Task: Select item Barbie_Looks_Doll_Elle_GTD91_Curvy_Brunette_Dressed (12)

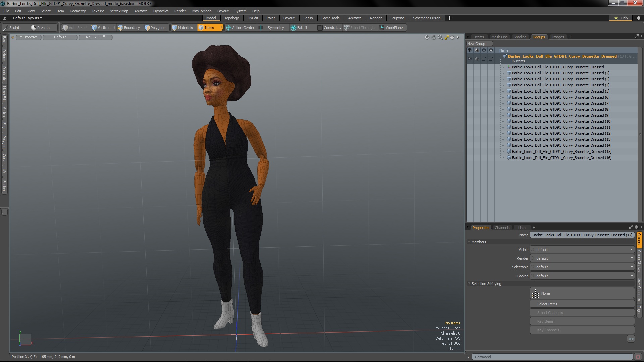Action: point(561,133)
